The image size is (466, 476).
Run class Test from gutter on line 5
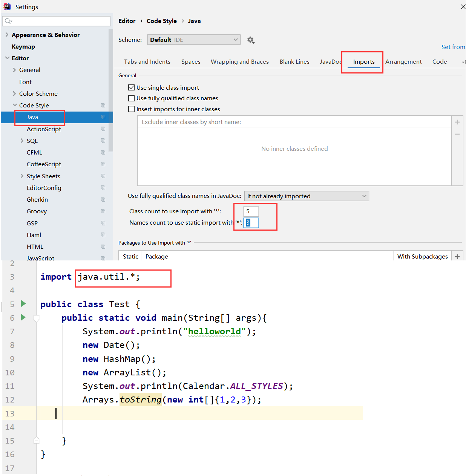click(x=23, y=303)
